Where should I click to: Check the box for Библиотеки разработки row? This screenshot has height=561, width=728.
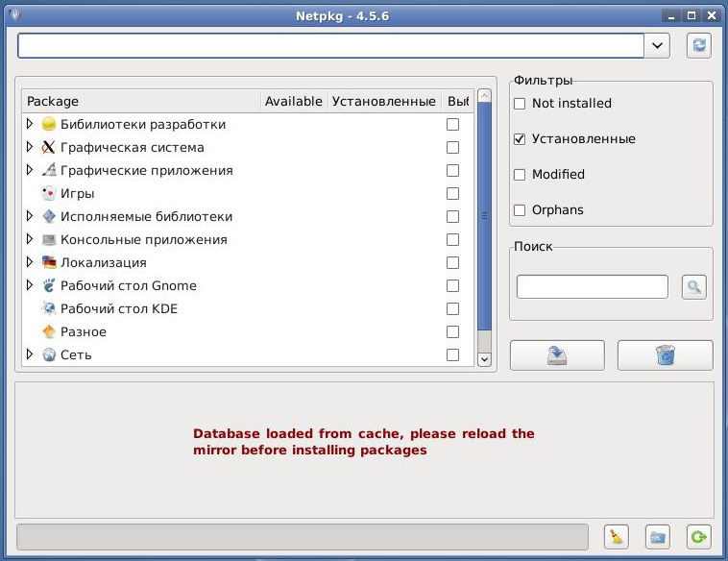[x=452, y=125]
